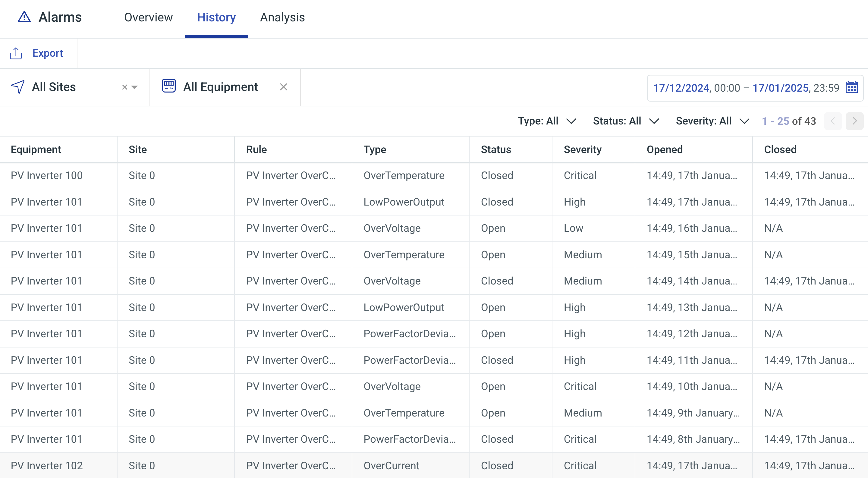868x478 pixels.
Task: Click the All Equipment device icon
Action: coord(169,86)
